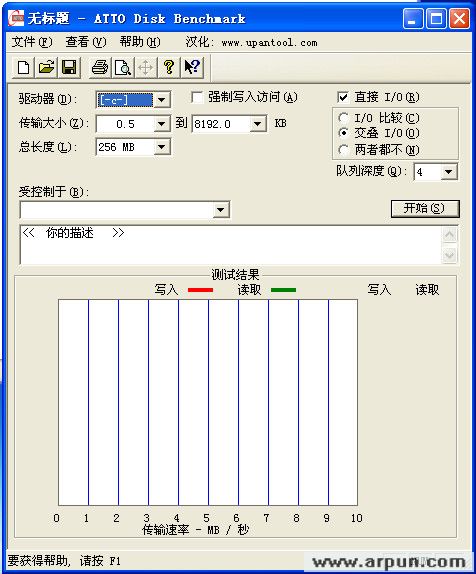The height and width of the screenshot is (574, 476).
Task: Click the Save floppy disk icon
Action: pos(69,67)
